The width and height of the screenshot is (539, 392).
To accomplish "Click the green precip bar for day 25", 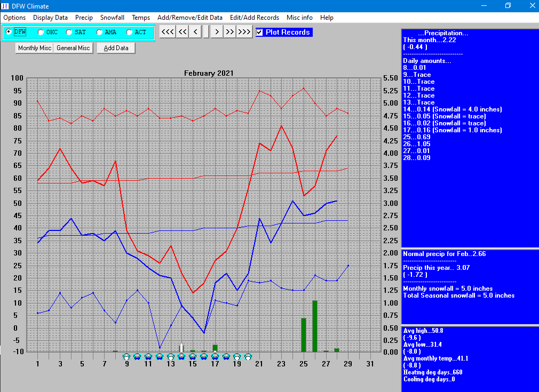I will click(304, 335).
